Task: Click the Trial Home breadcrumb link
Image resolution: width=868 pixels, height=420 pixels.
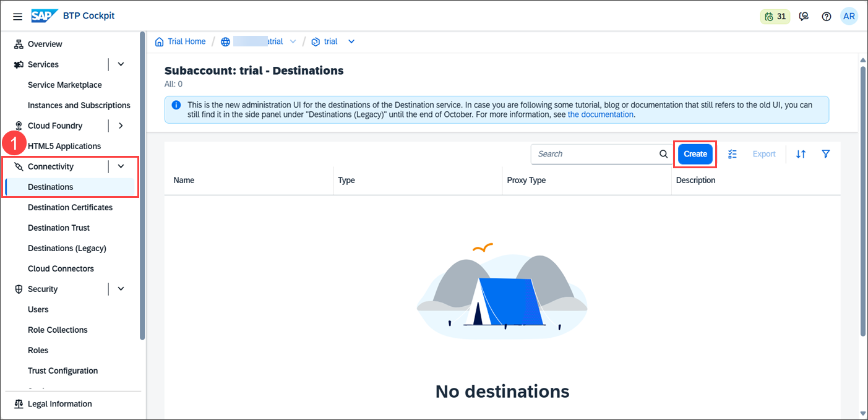Action: tap(187, 41)
